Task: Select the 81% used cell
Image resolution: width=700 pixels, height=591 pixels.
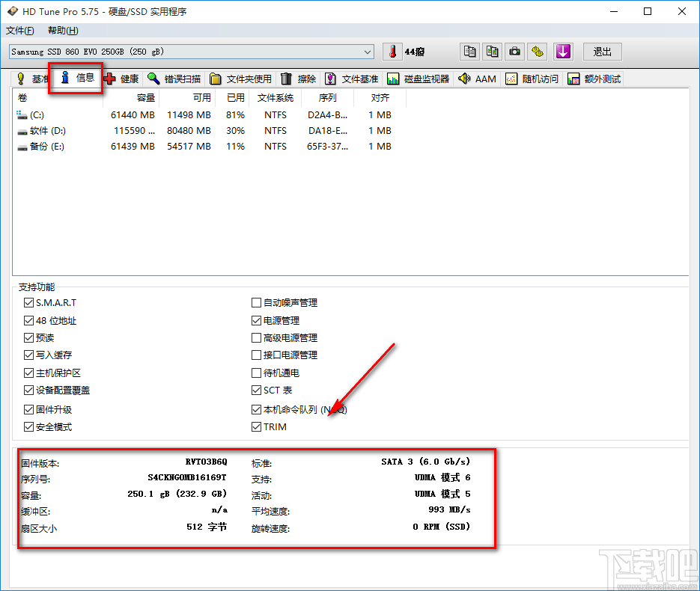Action: pos(235,115)
